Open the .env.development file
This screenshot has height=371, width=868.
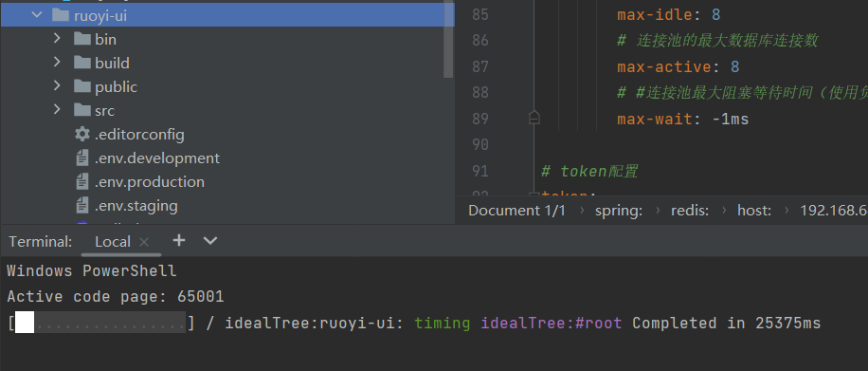pos(156,158)
